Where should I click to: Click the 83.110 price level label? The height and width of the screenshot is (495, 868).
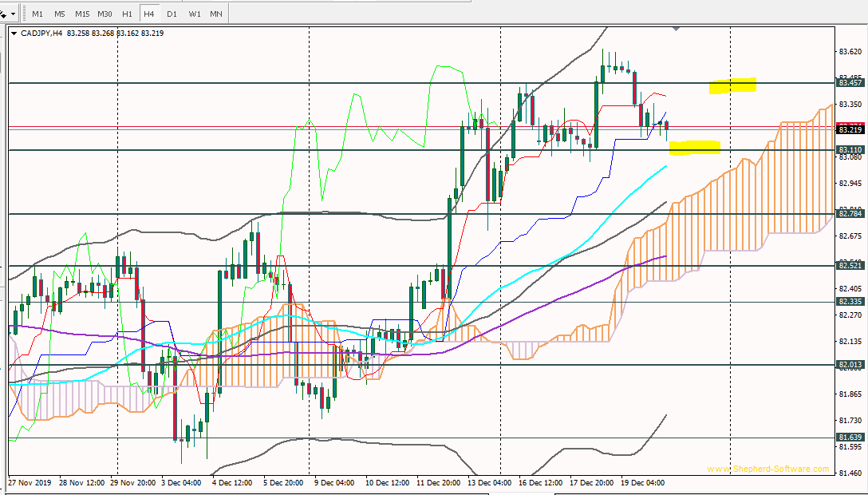pos(850,150)
